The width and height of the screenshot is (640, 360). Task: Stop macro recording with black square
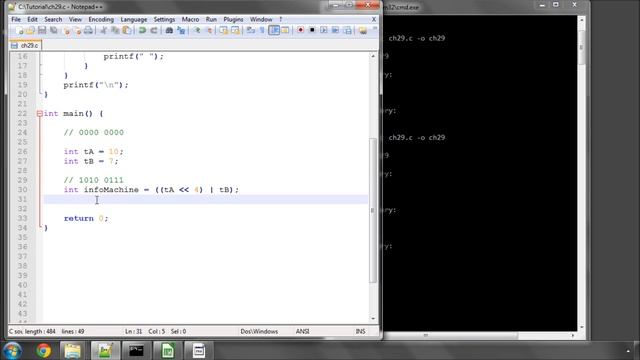(312, 30)
